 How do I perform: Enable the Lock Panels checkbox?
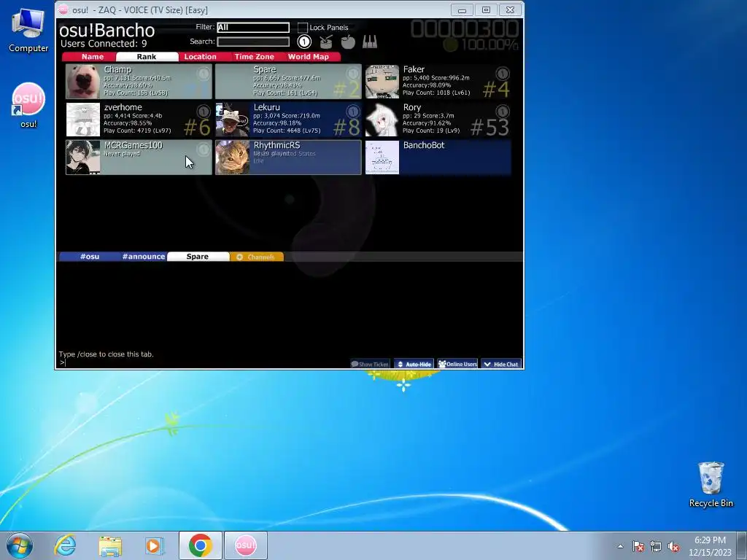point(303,28)
